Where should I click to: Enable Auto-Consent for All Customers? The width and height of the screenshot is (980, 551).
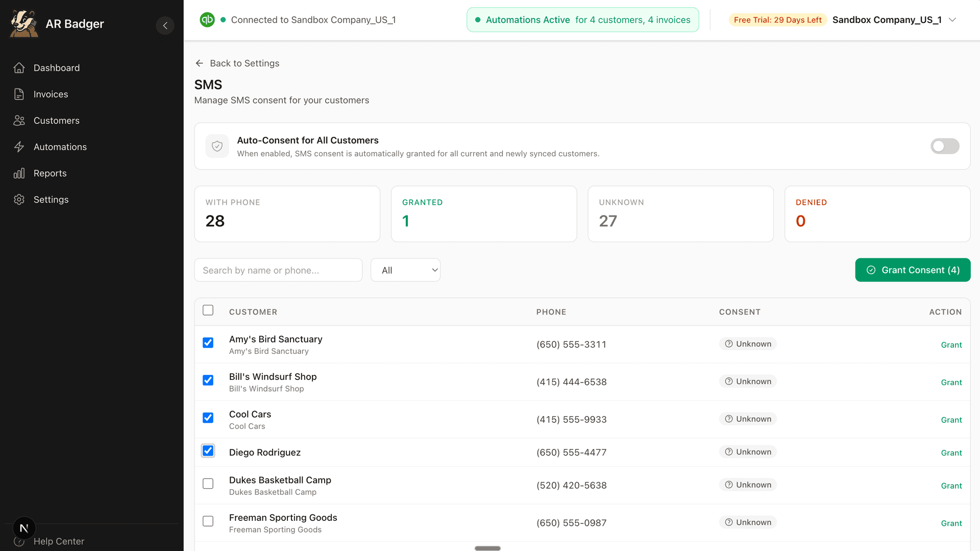click(944, 146)
